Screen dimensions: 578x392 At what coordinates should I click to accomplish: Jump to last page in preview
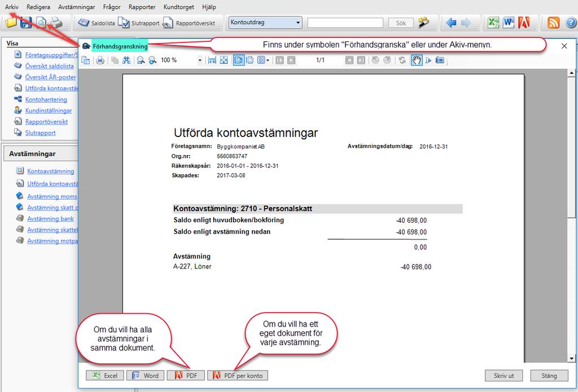361,60
